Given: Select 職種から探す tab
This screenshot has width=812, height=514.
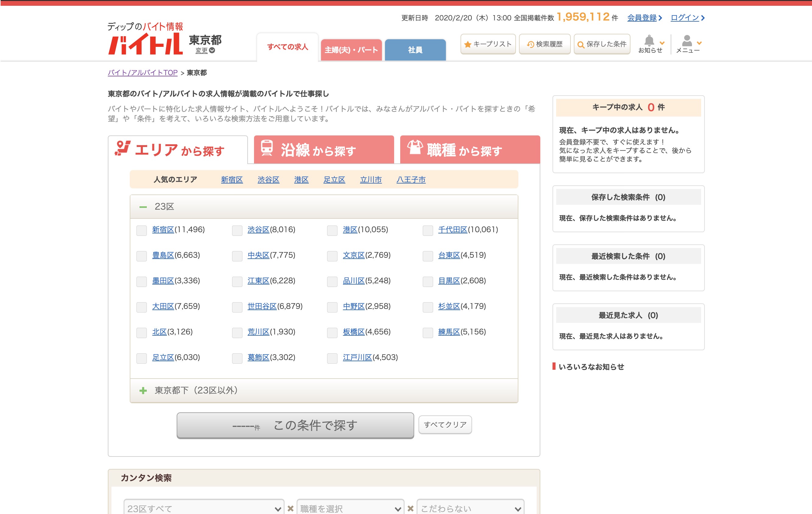Looking at the screenshot, I should click(x=470, y=149).
